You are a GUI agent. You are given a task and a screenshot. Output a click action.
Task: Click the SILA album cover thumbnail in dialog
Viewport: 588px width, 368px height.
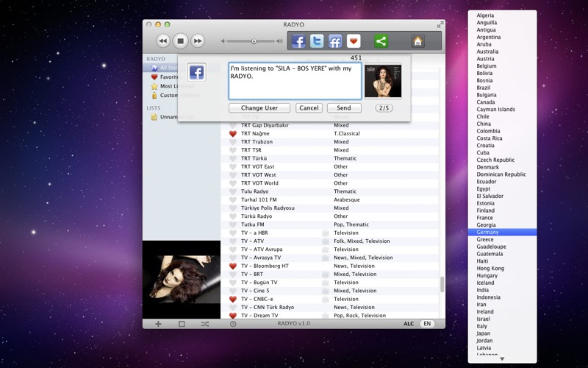pos(383,81)
